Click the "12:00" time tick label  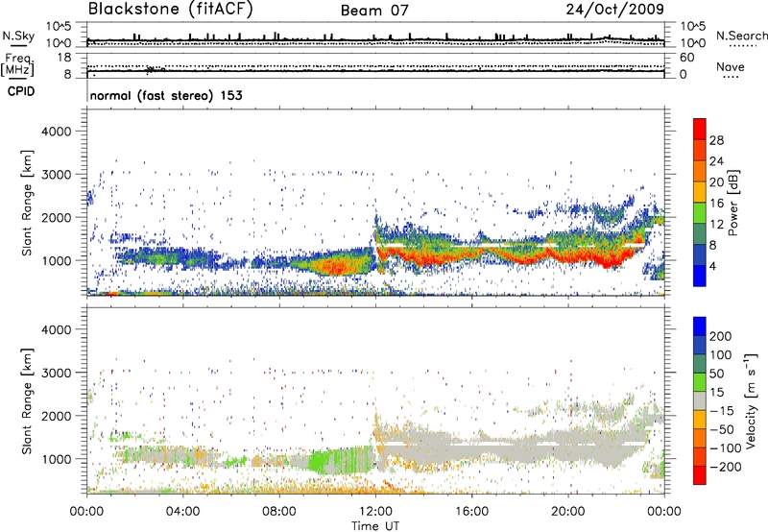[x=375, y=512]
